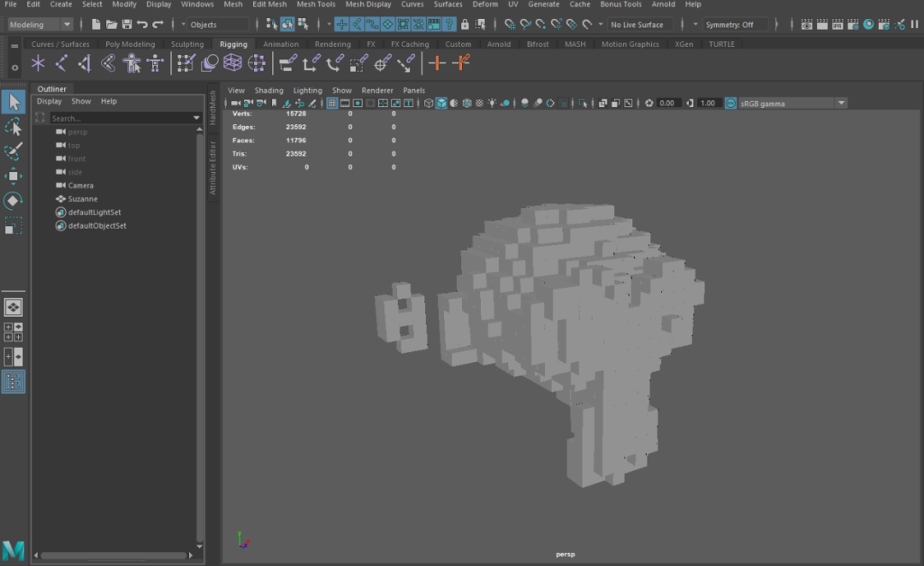Expand the Outliner search filter dropdown arrow

pyautogui.click(x=196, y=118)
